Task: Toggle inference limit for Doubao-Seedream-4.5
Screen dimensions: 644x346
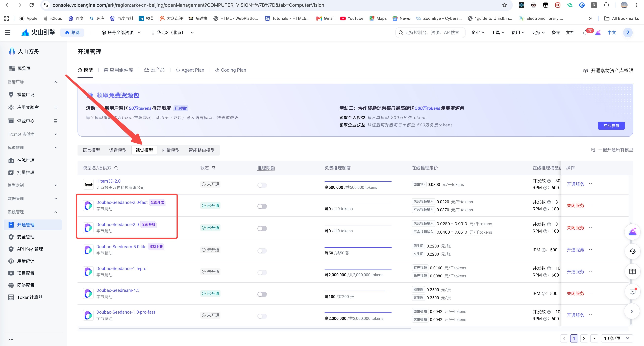Action: 262,294
